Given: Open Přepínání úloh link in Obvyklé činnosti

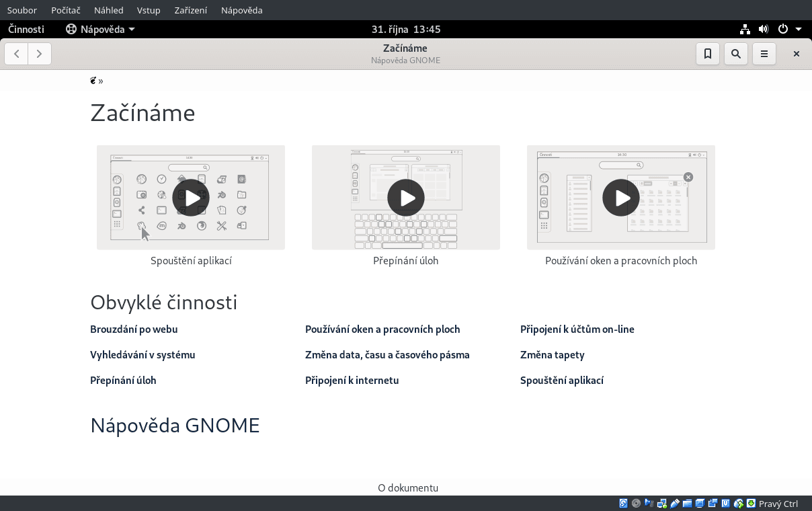Looking at the screenshot, I should [123, 381].
